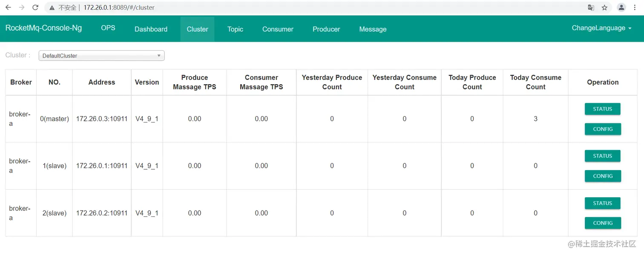Screen dimensions: 644x256
Task: Go to the Consumer tab
Action: coord(278,29)
